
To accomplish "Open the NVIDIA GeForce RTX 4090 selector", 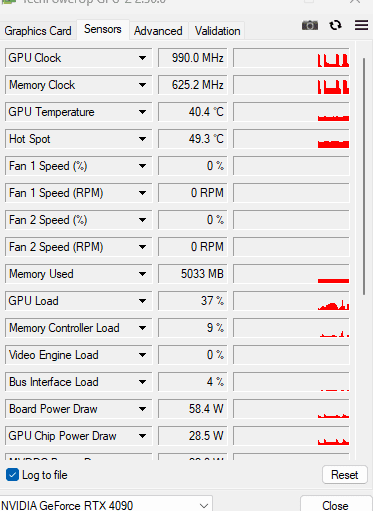I will [106, 505].
